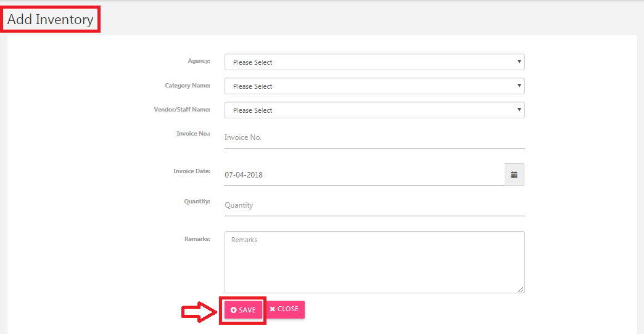Click inside the Remarks text area
644x334 pixels.
click(374, 262)
